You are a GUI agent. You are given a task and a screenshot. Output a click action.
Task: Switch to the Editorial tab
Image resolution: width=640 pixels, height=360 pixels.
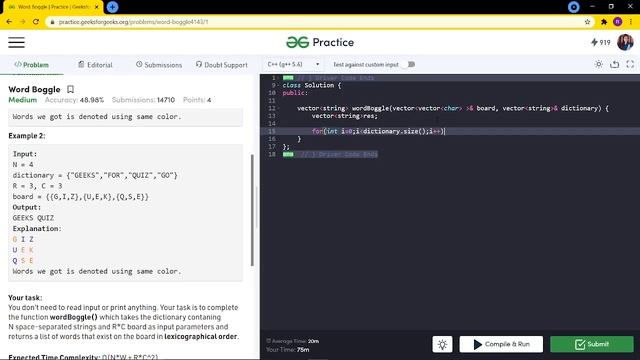(x=95, y=65)
